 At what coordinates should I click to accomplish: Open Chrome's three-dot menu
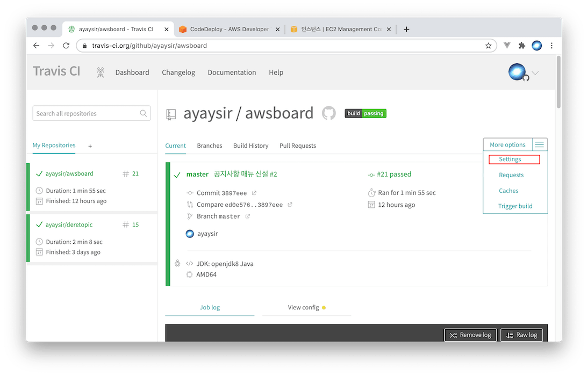tap(551, 46)
